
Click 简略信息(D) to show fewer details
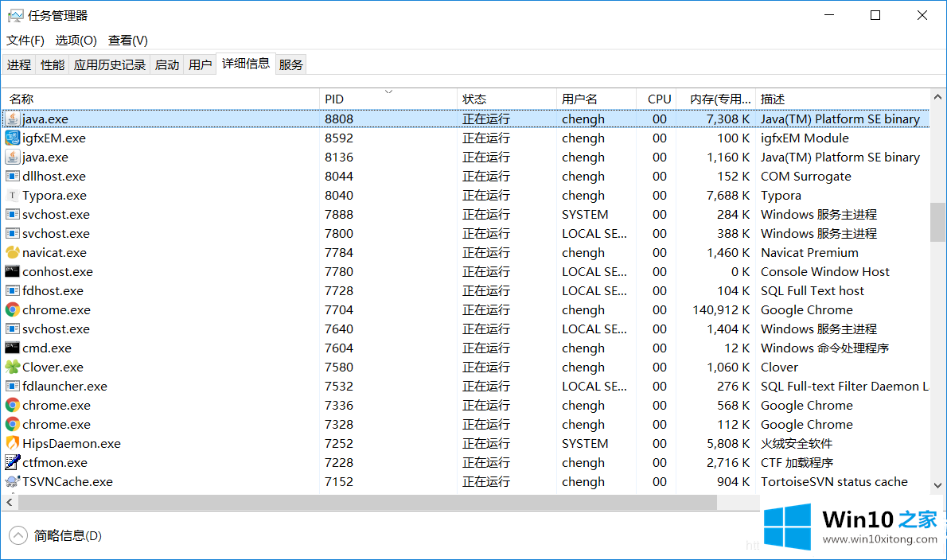tap(68, 535)
